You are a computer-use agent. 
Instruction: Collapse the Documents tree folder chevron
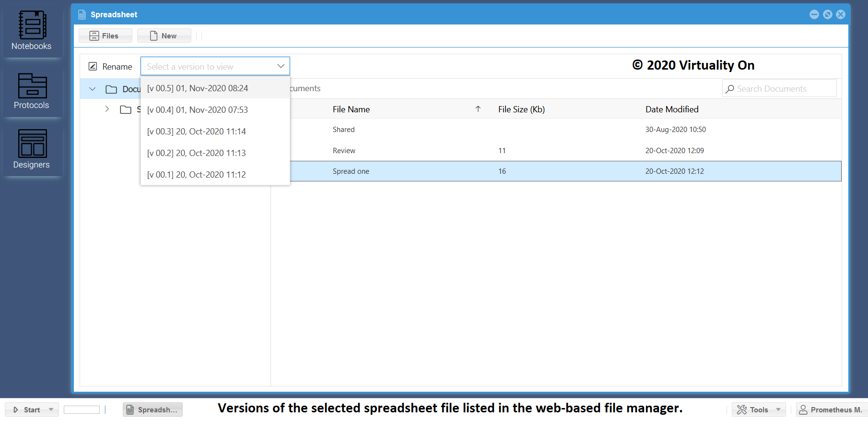(93, 89)
